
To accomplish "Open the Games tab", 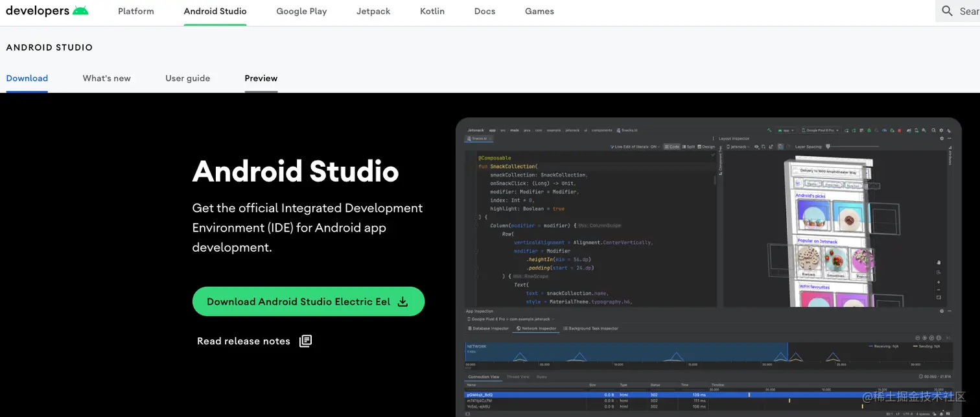I will (539, 11).
